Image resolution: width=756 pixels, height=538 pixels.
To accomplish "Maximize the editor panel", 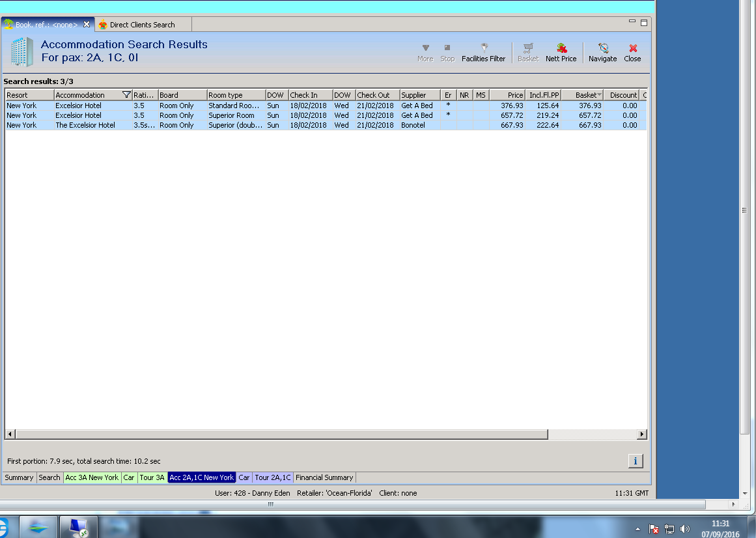I will click(x=643, y=23).
